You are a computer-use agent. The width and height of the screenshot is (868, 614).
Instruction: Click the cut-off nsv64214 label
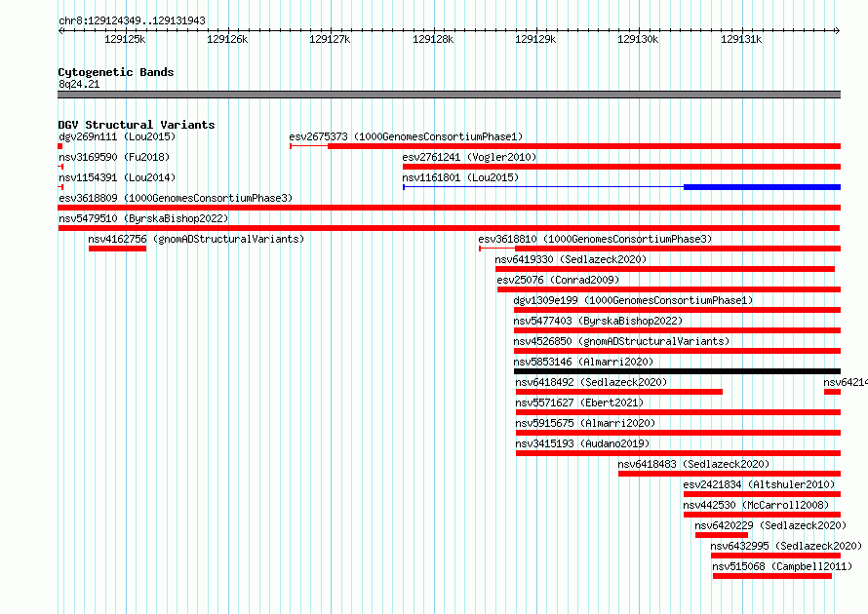(846, 382)
